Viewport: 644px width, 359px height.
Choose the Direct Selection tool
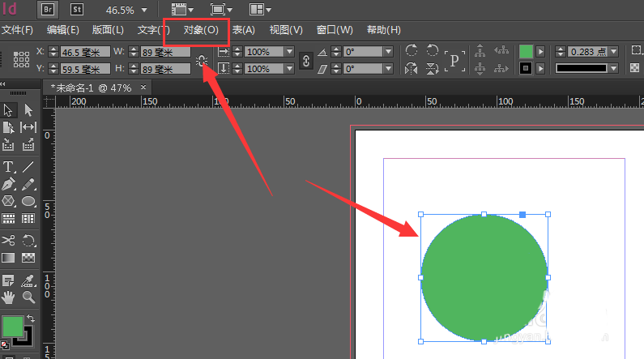pos(28,110)
